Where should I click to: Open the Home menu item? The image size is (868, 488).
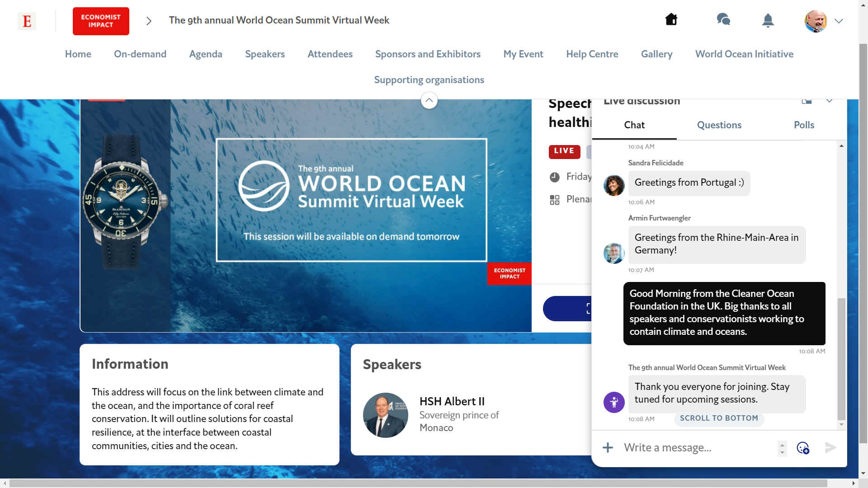78,54
